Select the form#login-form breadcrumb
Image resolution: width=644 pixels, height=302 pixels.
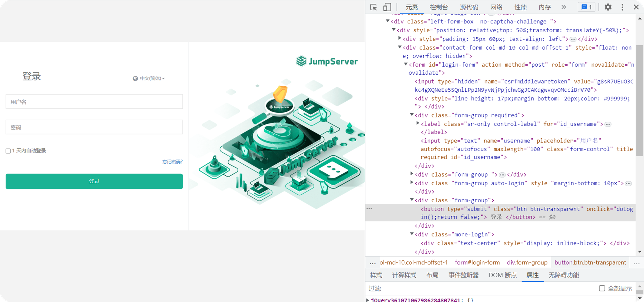477,263
